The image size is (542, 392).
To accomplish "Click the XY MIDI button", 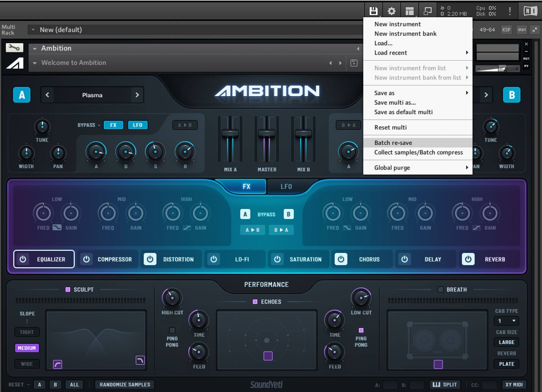I will [x=514, y=385].
